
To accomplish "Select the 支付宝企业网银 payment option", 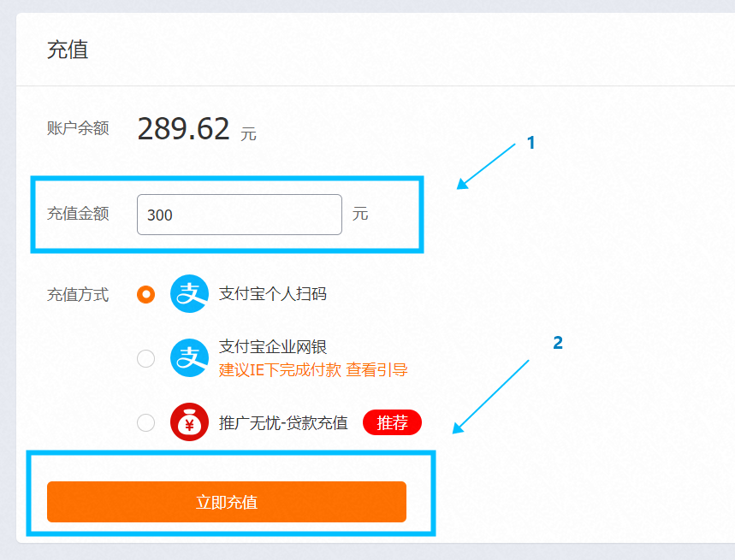I will pyautogui.click(x=146, y=358).
